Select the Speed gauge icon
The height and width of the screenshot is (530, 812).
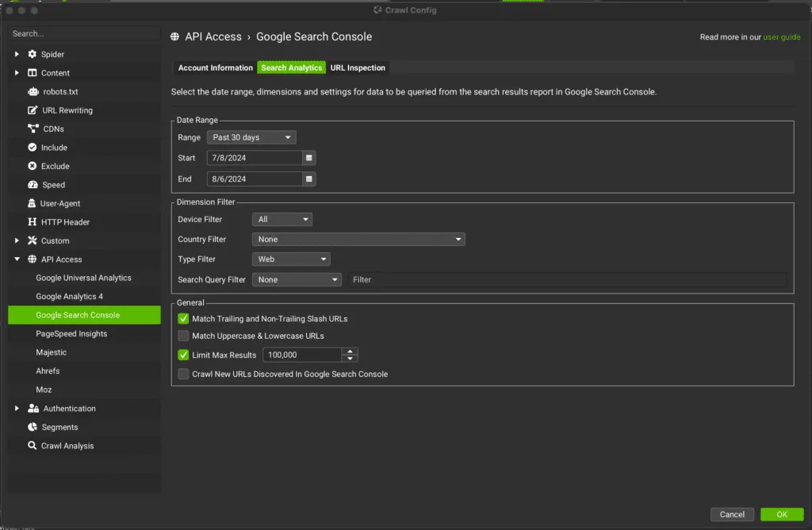pos(33,185)
